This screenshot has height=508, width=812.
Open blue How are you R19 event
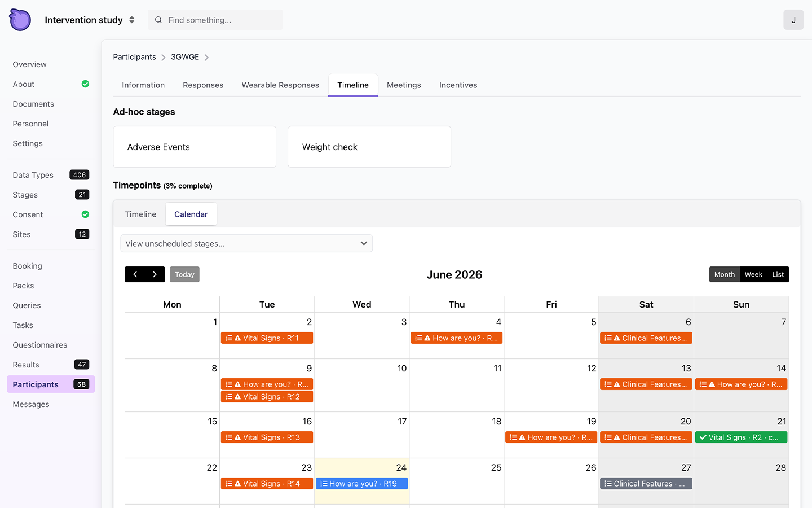point(361,484)
